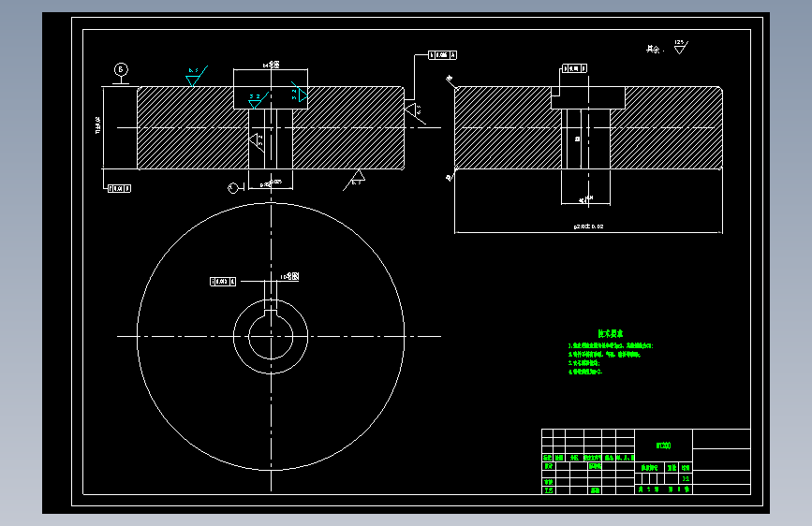The width and height of the screenshot is (812, 526).
Task: Select the right hatched area of right section view
Action: click(666, 128)
